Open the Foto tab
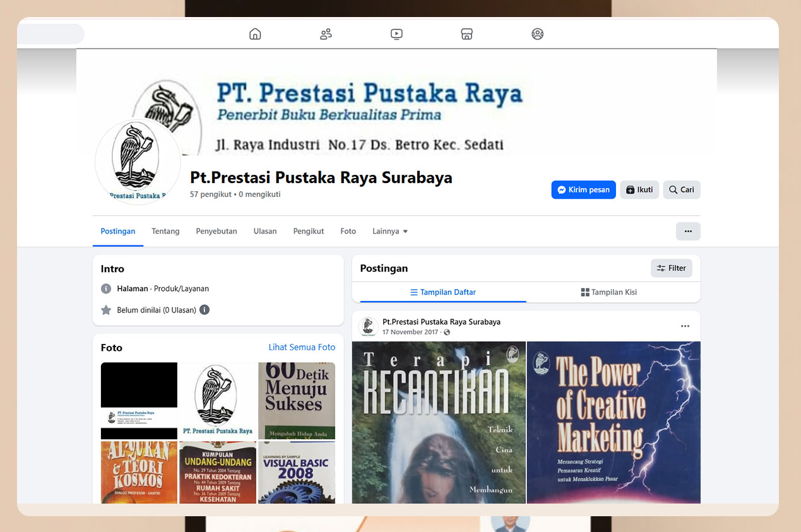Screen dimensions: 801x532 [348, 231]
